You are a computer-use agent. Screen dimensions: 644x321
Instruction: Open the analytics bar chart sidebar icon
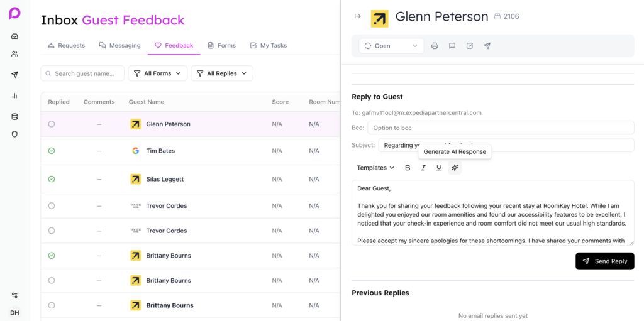pos(15,95)
